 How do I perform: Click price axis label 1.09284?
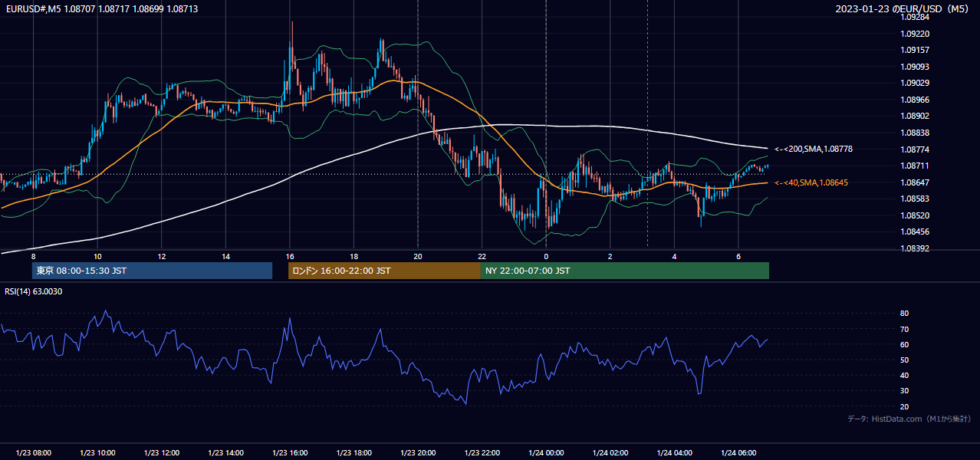(x=914, y=17)
